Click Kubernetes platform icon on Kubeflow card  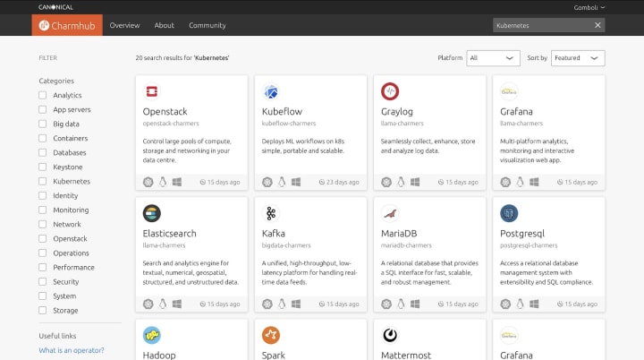click(x=267, y=182)
